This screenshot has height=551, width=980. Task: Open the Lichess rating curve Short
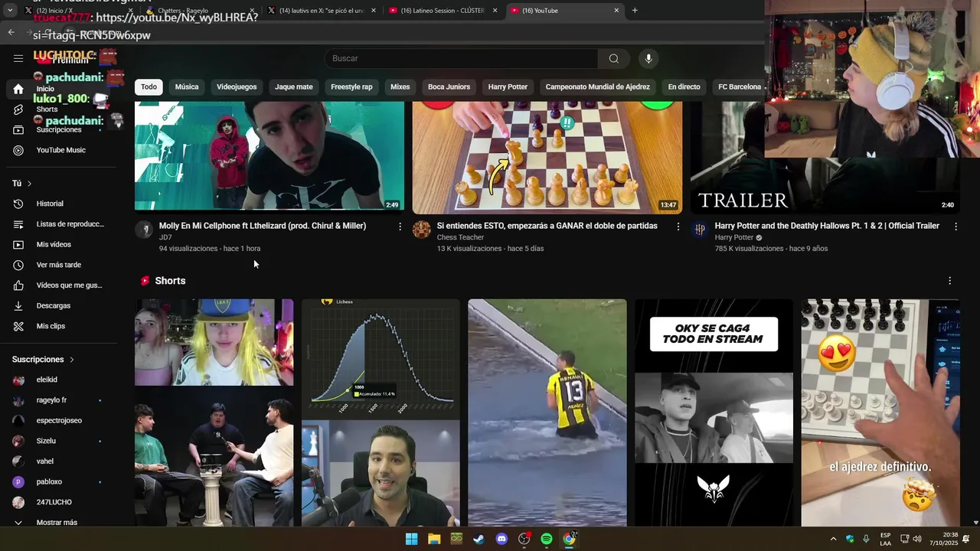click(381, 413)
